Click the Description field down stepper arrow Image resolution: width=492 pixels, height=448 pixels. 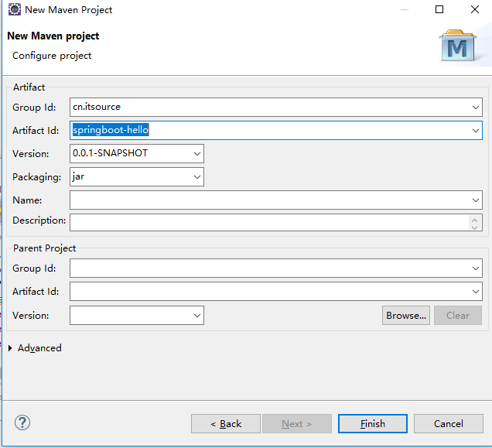[x=474, y=227]
